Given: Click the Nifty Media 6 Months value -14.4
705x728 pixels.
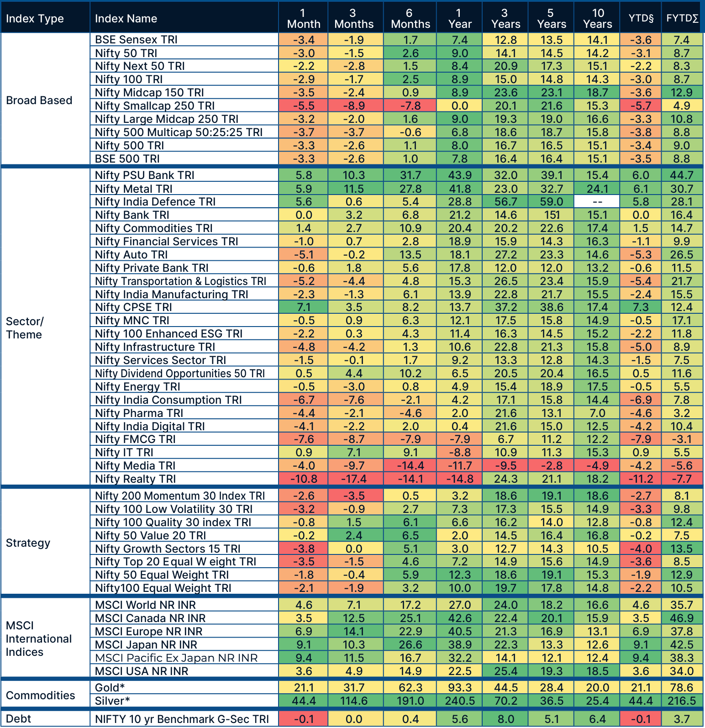Looking at the screenshot, I should coord(410,466).
